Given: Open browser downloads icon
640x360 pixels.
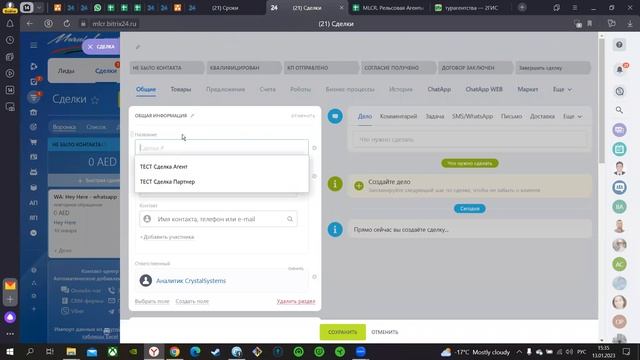Looking at the screenshot, I should (630, 24).
